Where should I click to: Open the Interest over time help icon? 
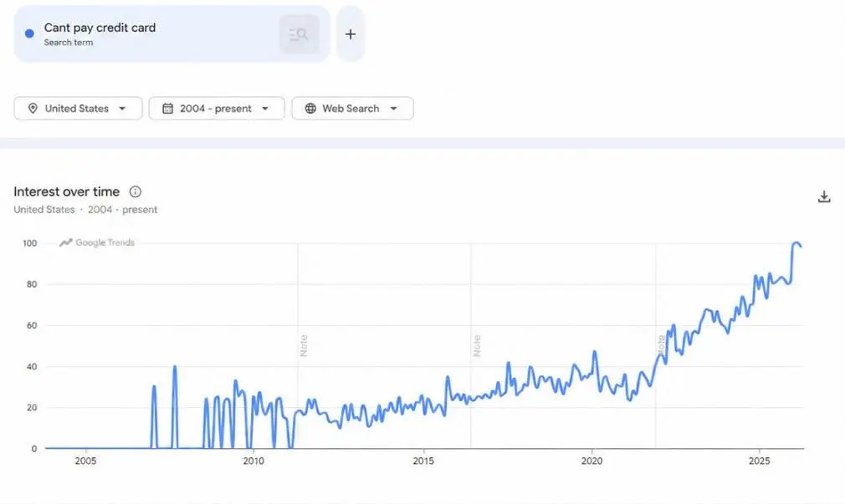(136, 191)
